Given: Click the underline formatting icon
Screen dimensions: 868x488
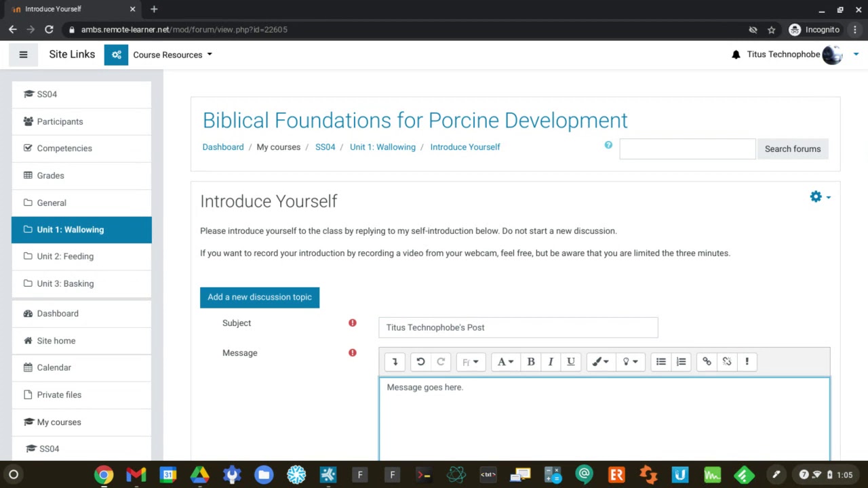Looking at the screenshot, I should (x=571, y=362).
